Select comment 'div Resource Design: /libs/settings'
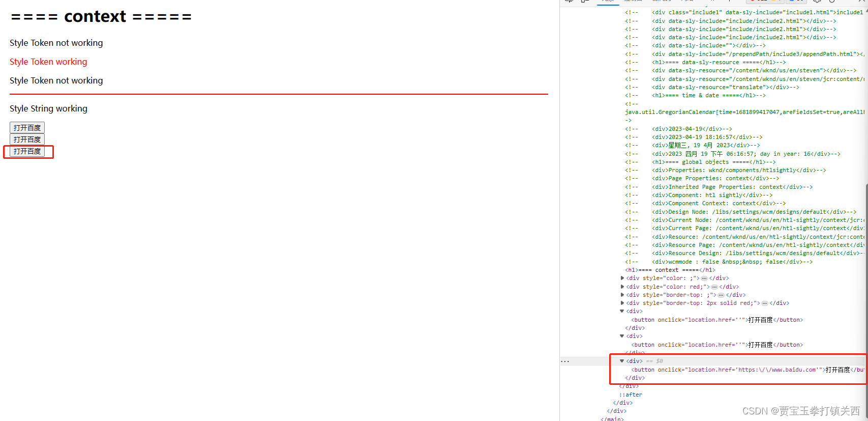Viewport: 868px width, 421px height. (744, 253)
